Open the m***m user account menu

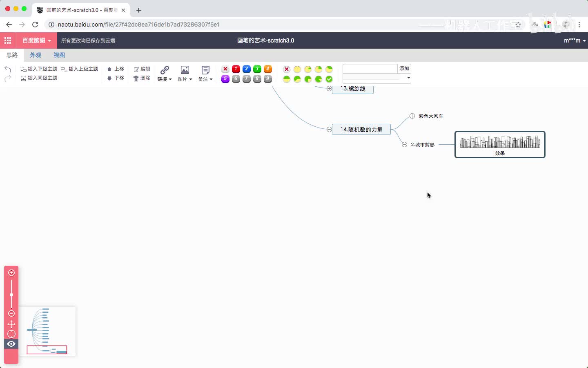575,40
